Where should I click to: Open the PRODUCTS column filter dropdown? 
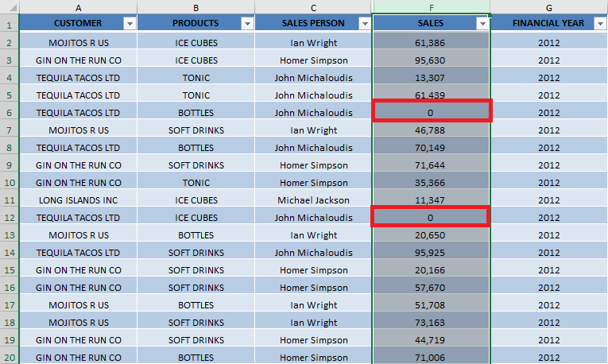pos(247,24)
